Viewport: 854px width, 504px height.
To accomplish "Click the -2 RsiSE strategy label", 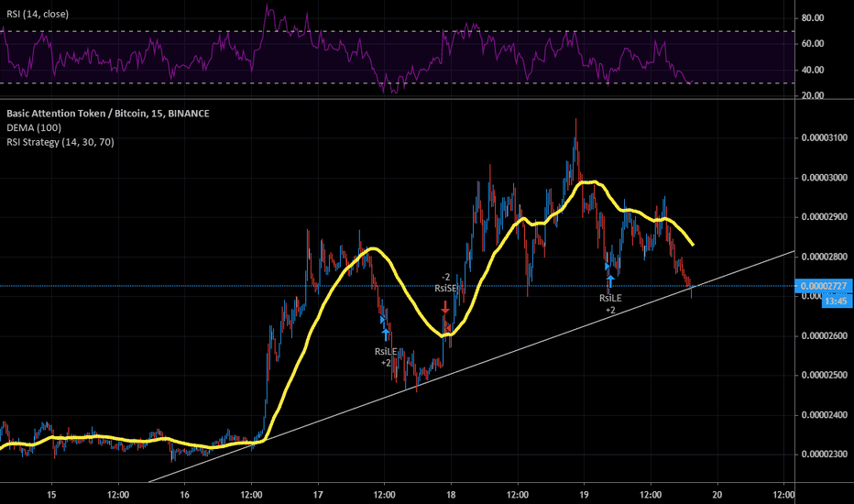I will [445, 283].
